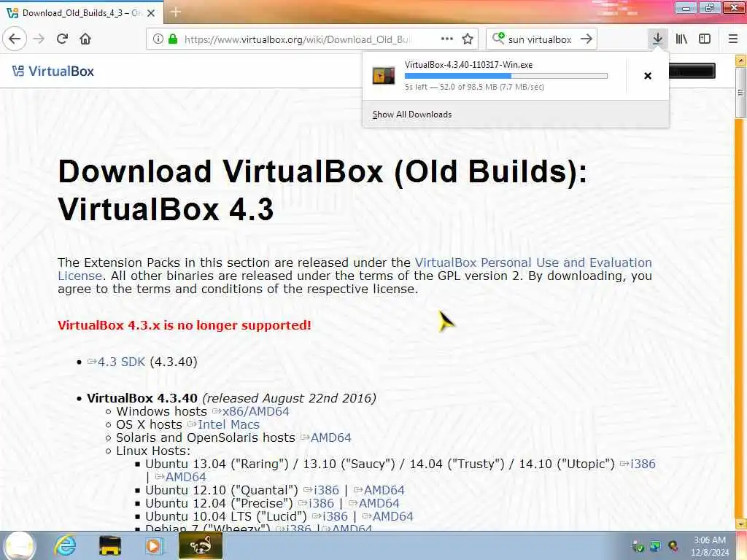Image resolution: width=747 pixels, height=560 pixels.
Task: Cancel the VirtualBox download with the X
Action: click(648, 76)
